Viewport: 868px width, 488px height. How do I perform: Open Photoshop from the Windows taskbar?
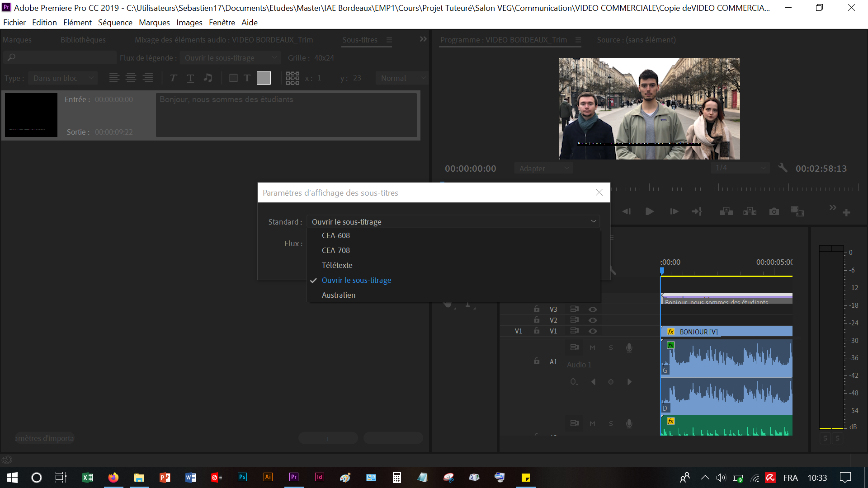[242, 477]
